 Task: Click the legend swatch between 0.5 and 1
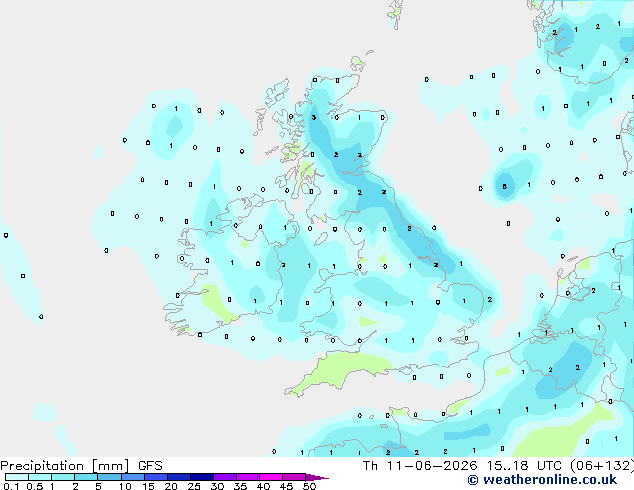point(40,477)
